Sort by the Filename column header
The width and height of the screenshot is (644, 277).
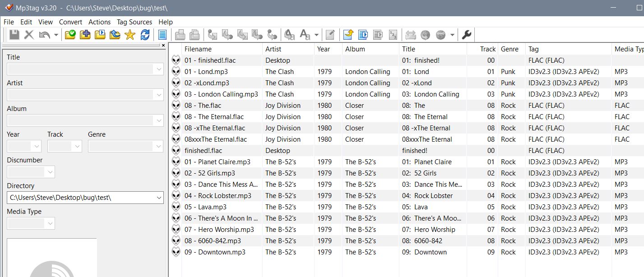click(222, 49)
